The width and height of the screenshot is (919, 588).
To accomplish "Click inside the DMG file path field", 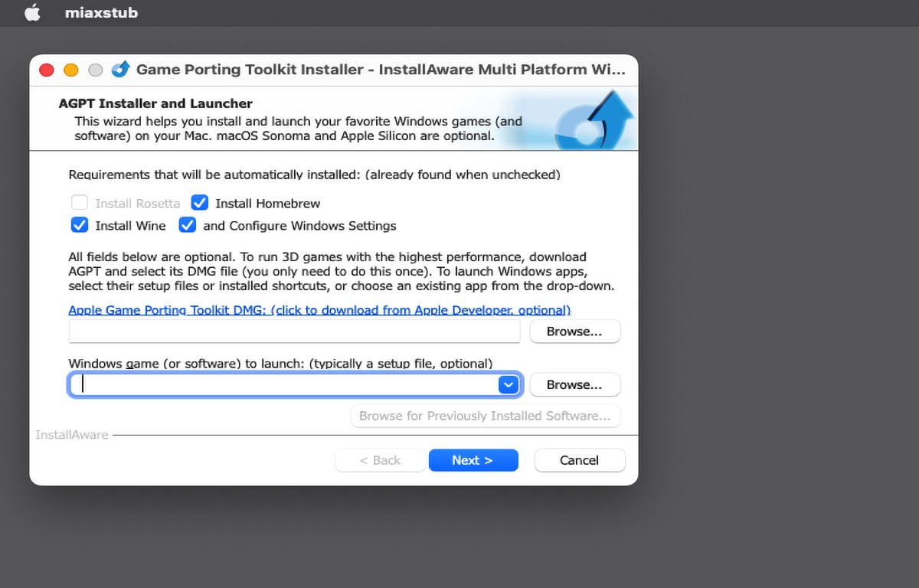I will click(294, 331).
